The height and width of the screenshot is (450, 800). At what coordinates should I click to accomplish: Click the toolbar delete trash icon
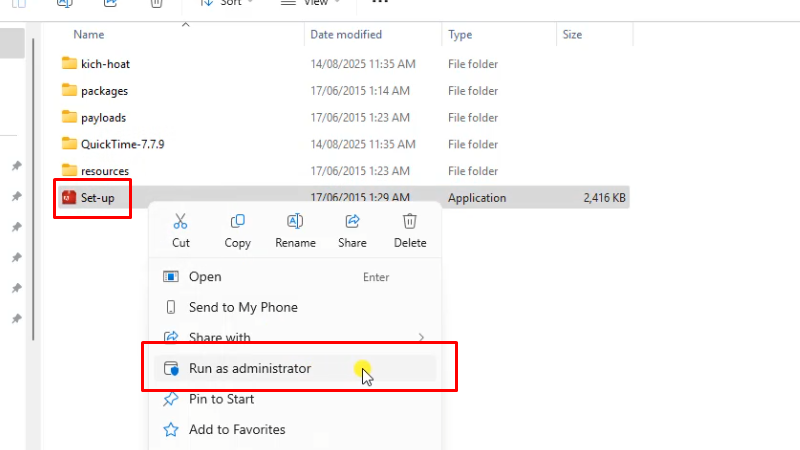click(x=156, y=3)
